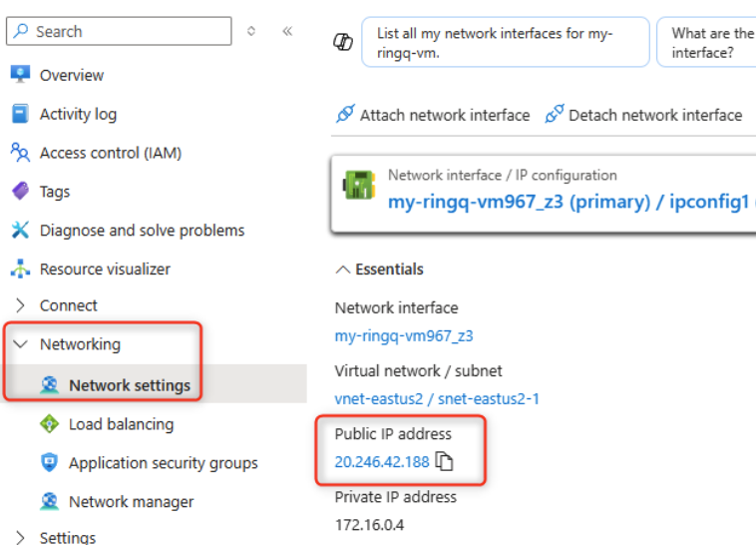Click Load balancing diamond icon
Viewport: 756px width, 545px height.
coord(49,424)
